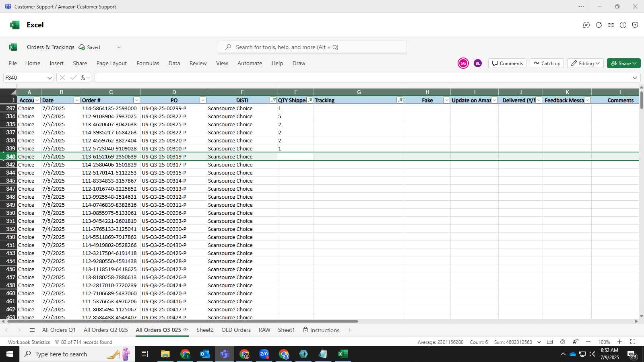Open the info icon in Teams header

point(623,25)
